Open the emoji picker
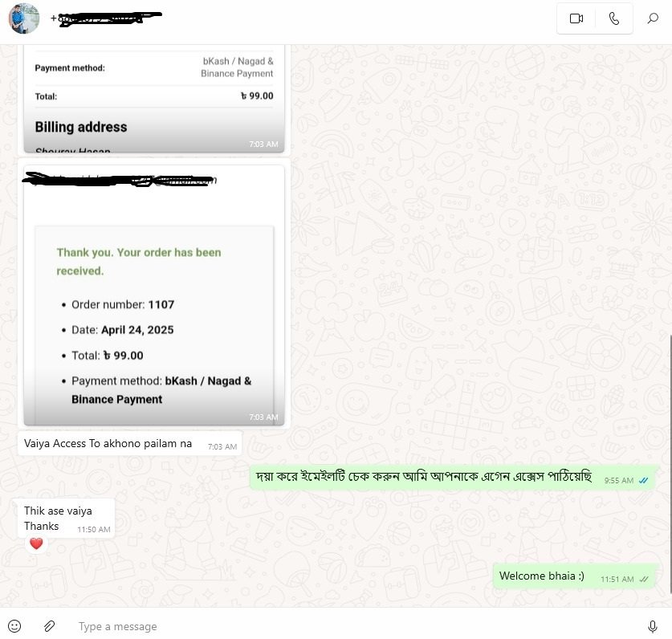 point(14,626)
